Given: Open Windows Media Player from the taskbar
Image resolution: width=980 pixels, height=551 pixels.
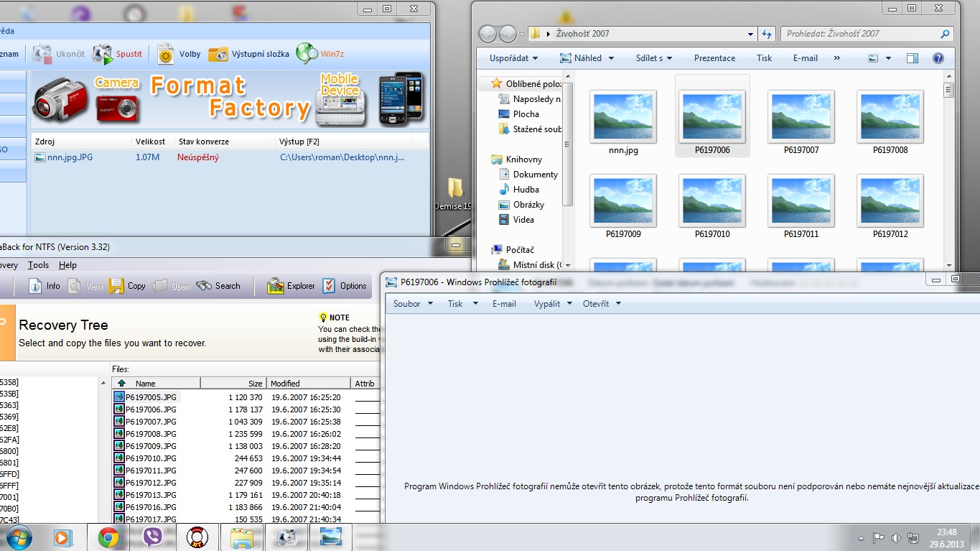Looking at the screenshot, I should pos(63,537).
